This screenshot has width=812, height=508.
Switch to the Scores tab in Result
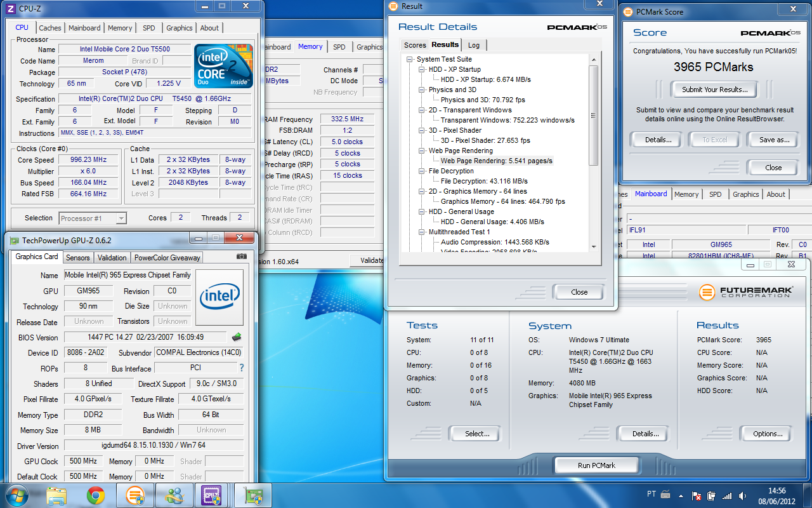click(x=415, y=45)
